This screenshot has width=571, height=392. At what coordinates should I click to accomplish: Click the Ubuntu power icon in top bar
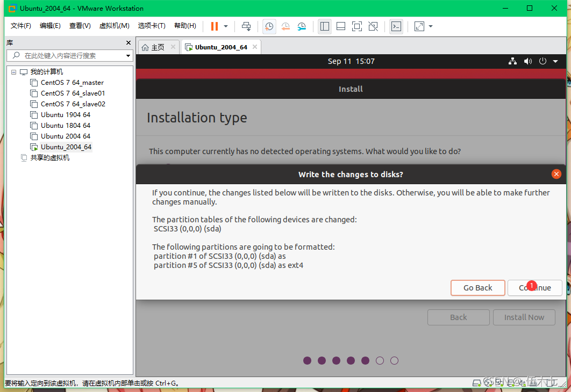543,61
